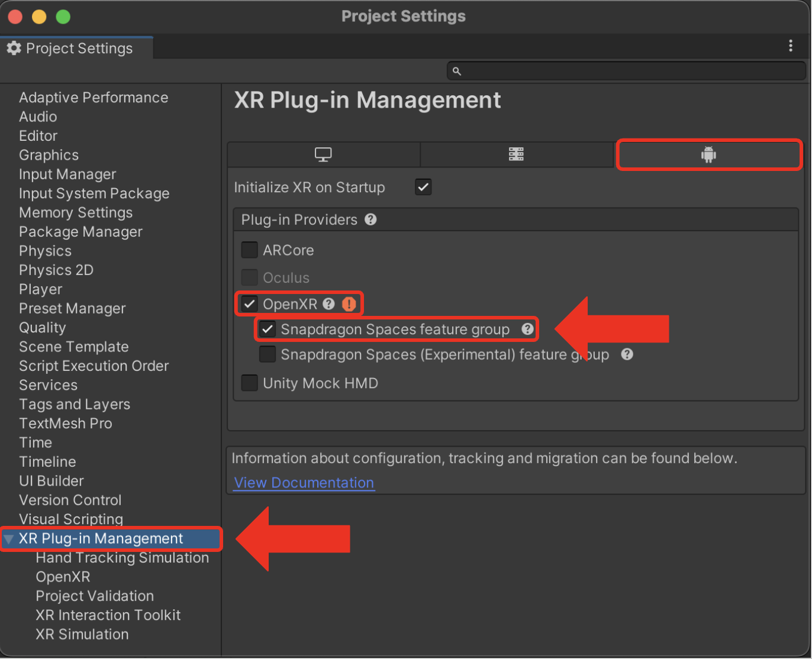Viewport: 812px width, 659px height.
Task: Disable Snapdragon Spaces feature group checkbox
Action: [x=268, y=329]
